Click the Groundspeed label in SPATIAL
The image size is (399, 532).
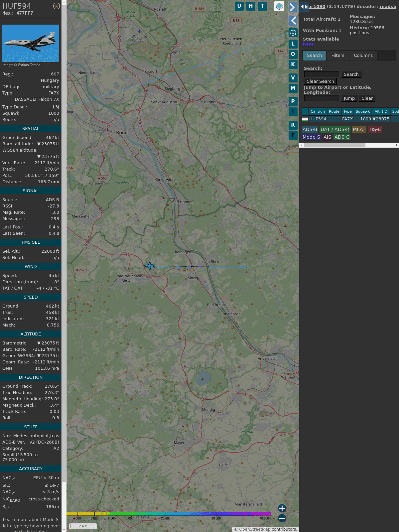(17, 138)
